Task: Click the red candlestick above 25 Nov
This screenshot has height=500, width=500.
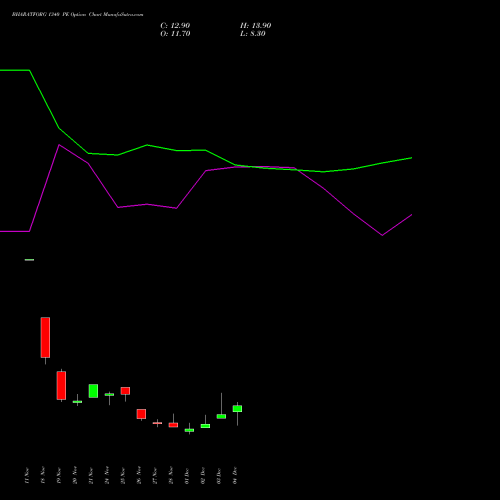Action: [x=125, y=391]
